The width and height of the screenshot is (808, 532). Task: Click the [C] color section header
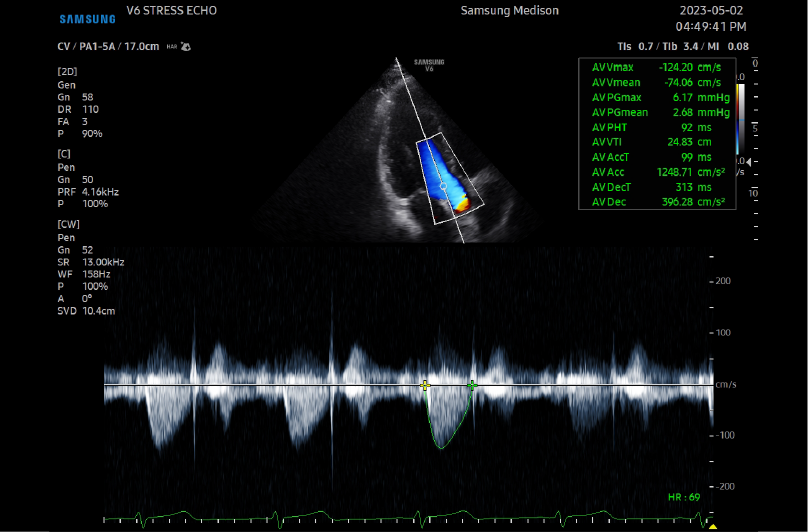point(64,154)
